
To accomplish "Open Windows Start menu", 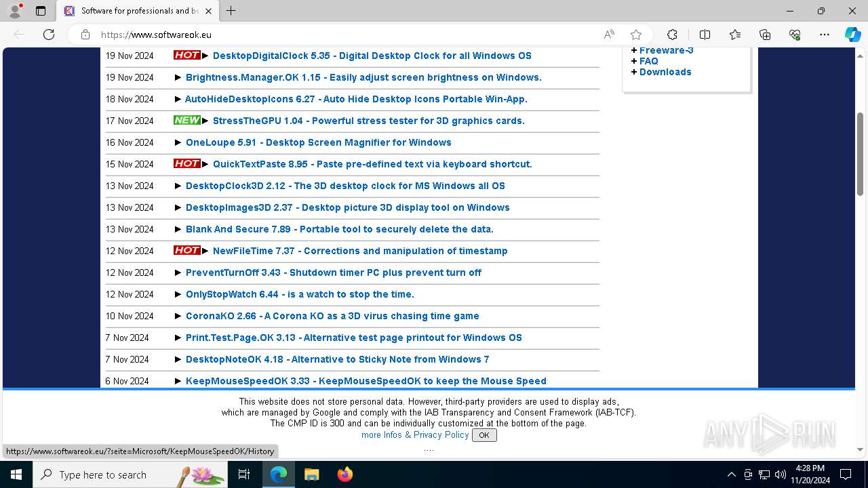I will [16, 474].
